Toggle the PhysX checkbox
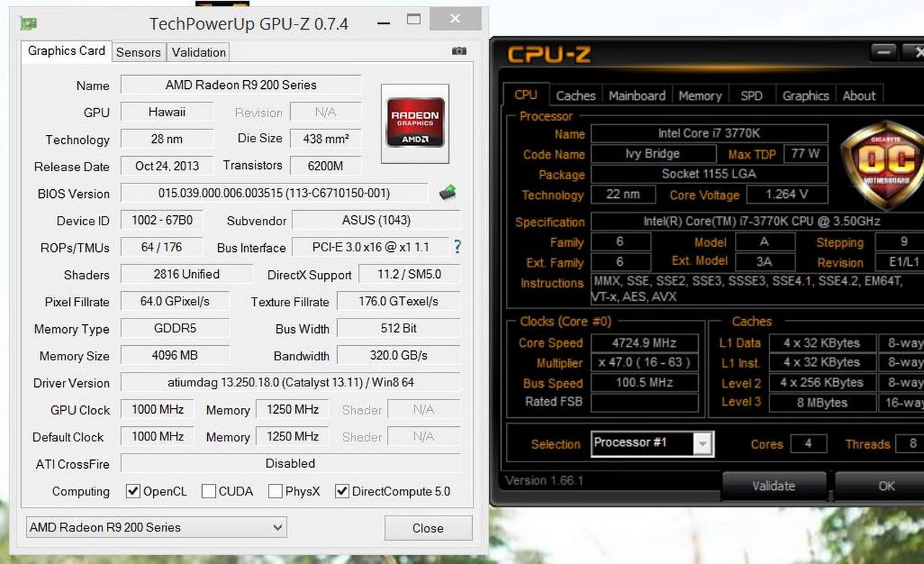The width and height of the screenshot is (924, 564). click(x=275, y=491)
